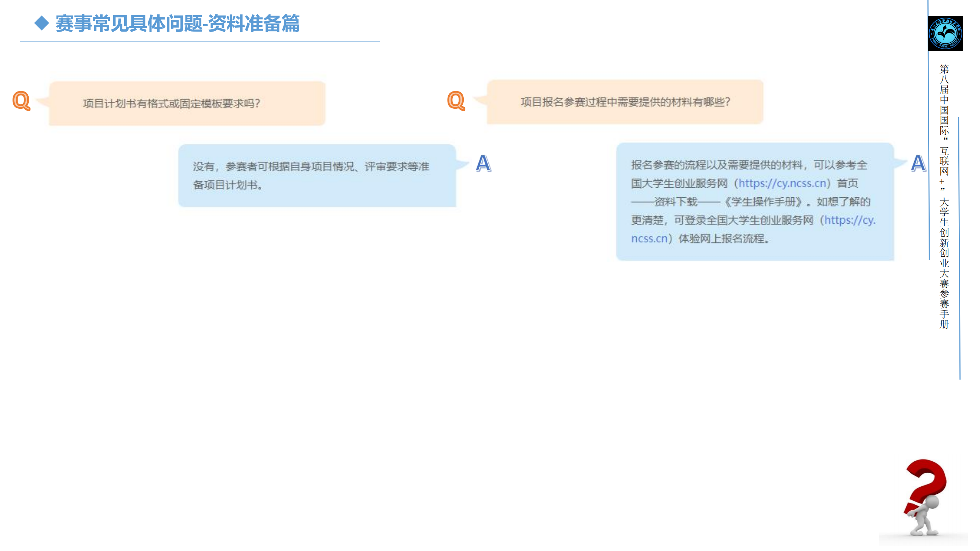Click the school logo emblem icon

click(945, 33)
